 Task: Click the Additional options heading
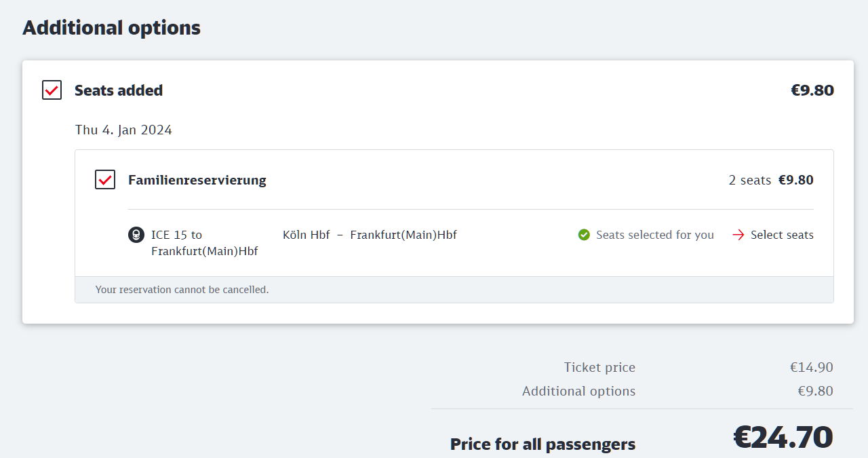[112, 28]
